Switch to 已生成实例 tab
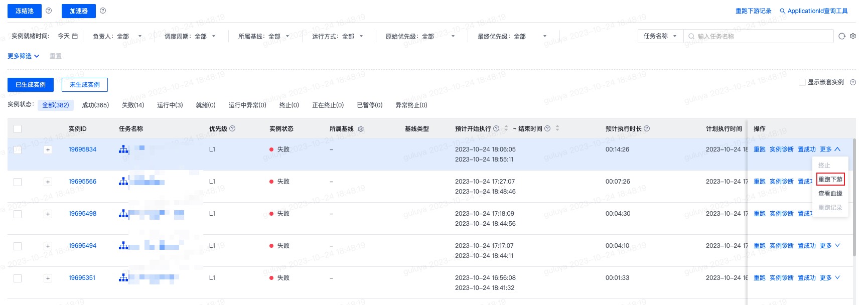Image resolution: width=868 pixels, height=305 pixels. [x=31, y=85]
